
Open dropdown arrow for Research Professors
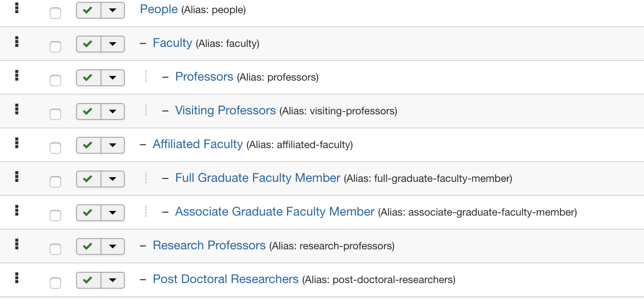click(113, 246)
